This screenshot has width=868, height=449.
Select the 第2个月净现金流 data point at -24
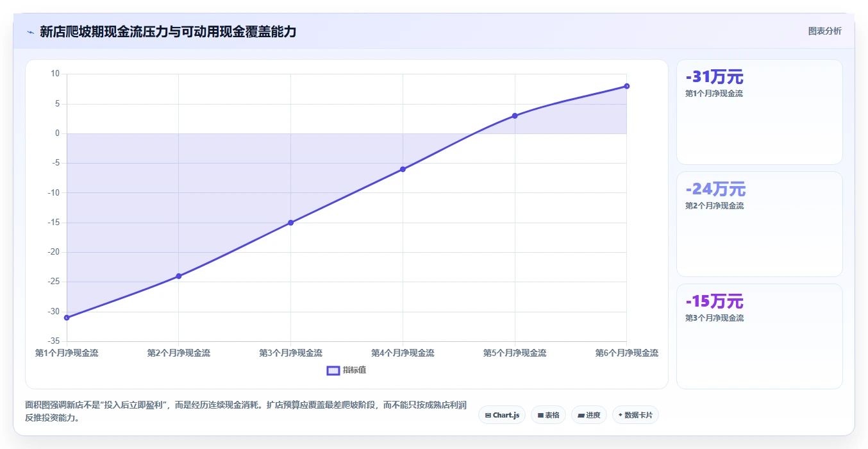click(179, 276)
